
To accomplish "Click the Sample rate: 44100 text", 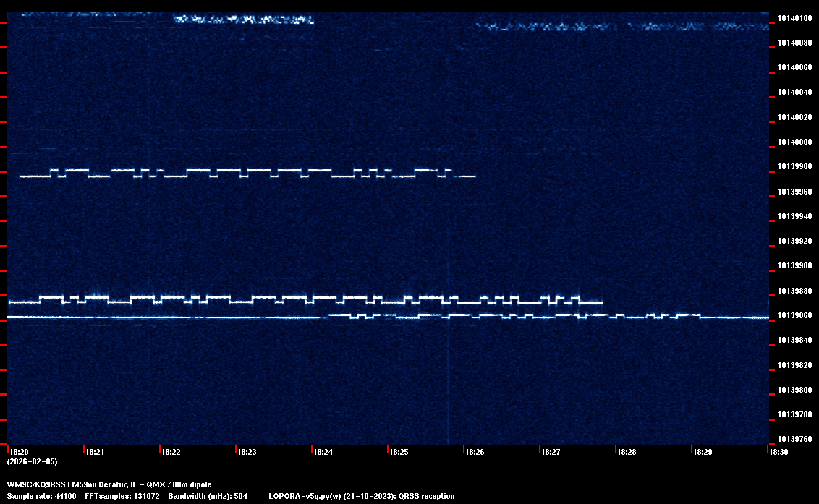I will 41,496.
